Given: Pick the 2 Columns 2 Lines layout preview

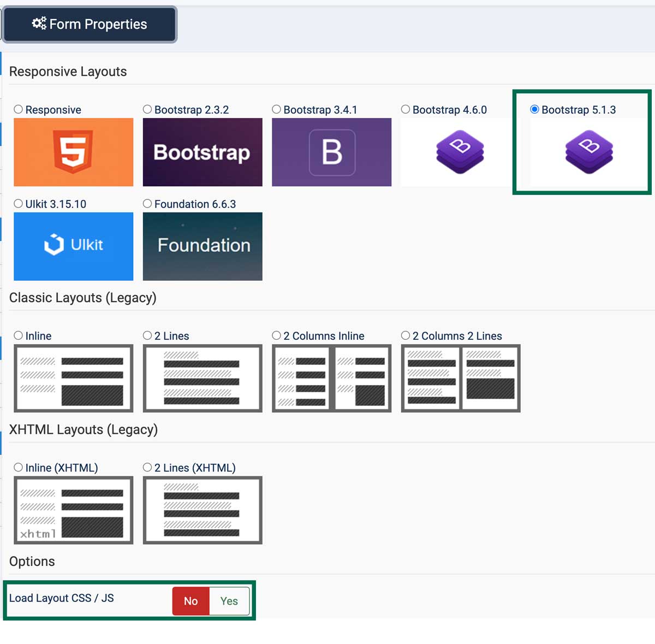Looking at the screenshot, I should [x=460, y=378].
